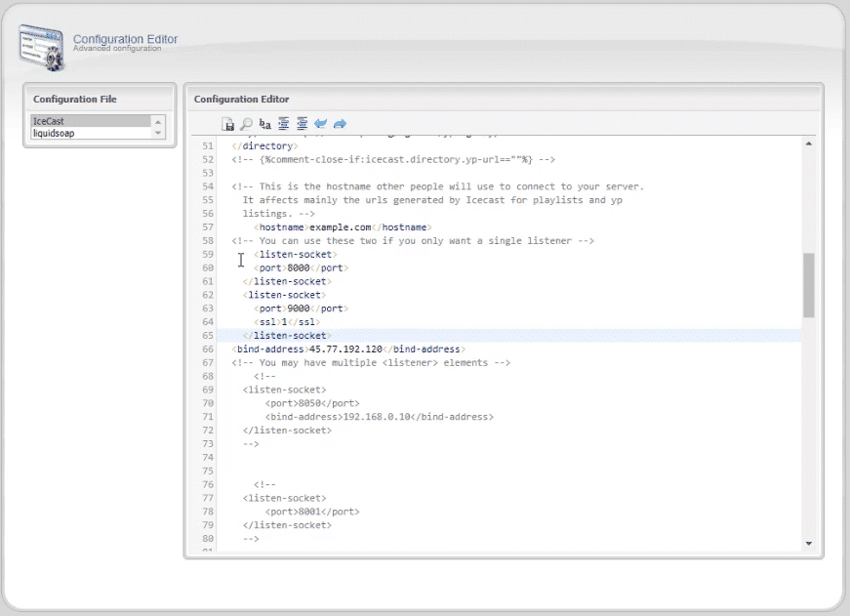Click the 'You can use these two' comment
Image resolution: width=850 pixels, height=616 pixels.
pos(413,241)
